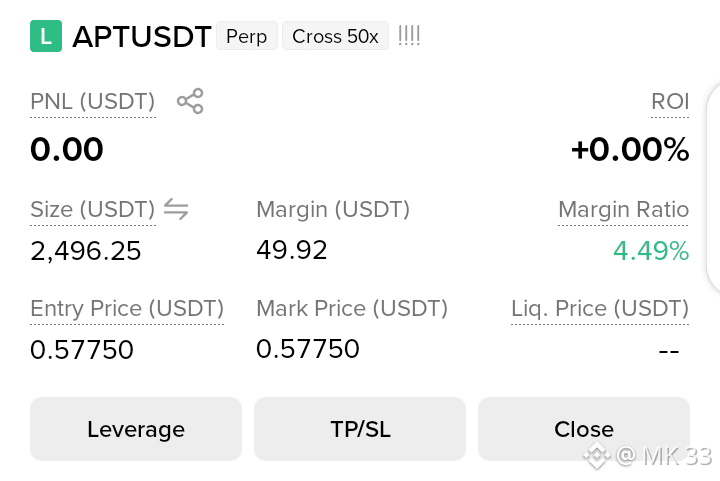Image resolution: width=720 pixels, height=481 pixels.
Task: Share PNL using the share icon
Action: click(190, 101)
